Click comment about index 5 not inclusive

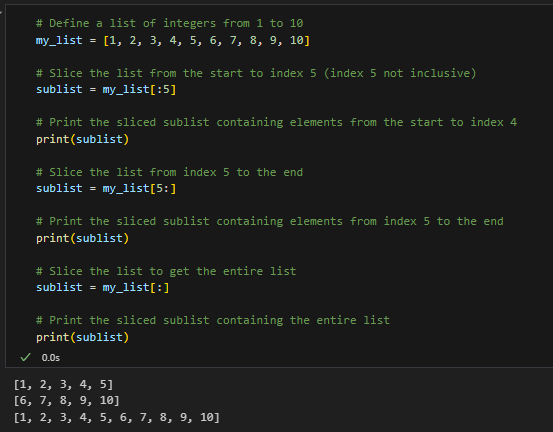click(x=256, y=73)
